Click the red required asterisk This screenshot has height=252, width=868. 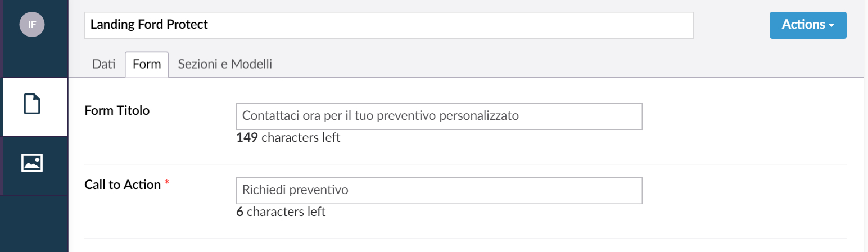point(166,184)
